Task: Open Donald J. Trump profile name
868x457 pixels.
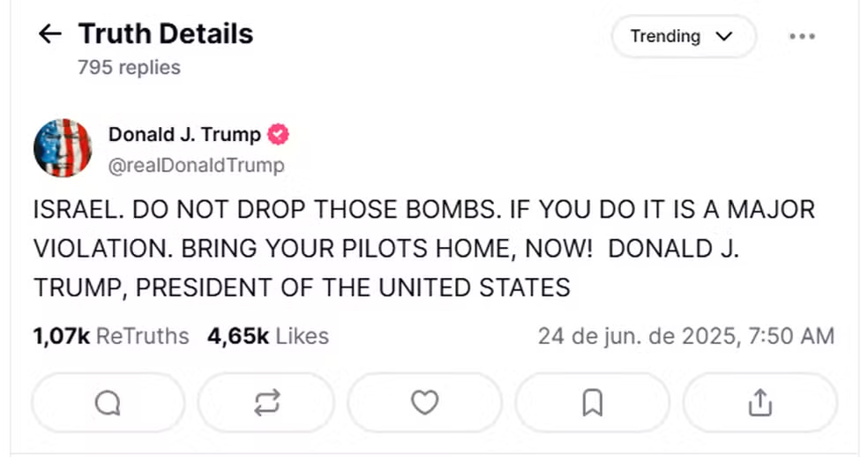Action: pyautogui.click(x=184, y=135)
